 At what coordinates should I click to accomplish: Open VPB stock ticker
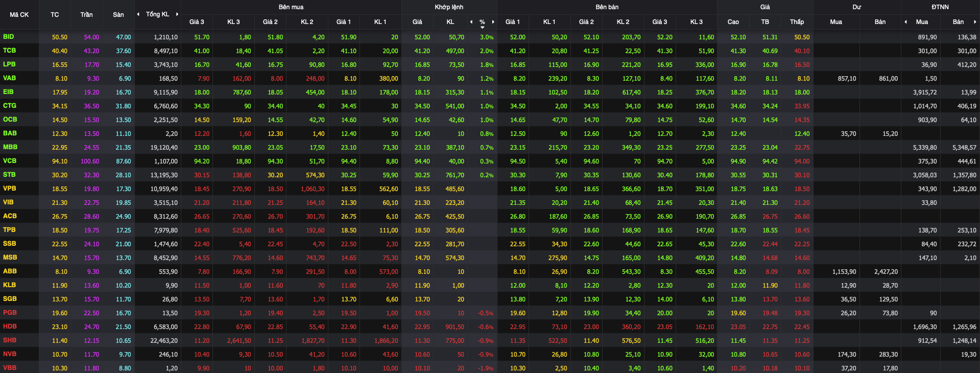(9, 189)
